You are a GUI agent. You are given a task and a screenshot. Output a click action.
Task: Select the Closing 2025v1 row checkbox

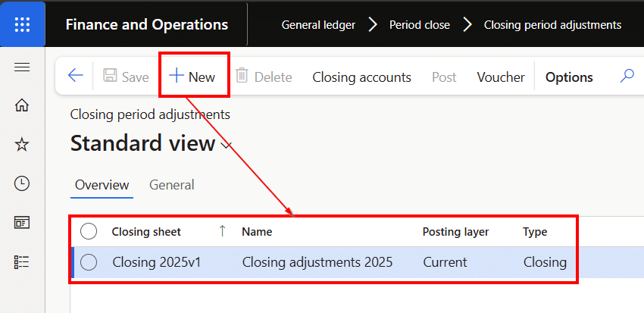click(89, 262)
